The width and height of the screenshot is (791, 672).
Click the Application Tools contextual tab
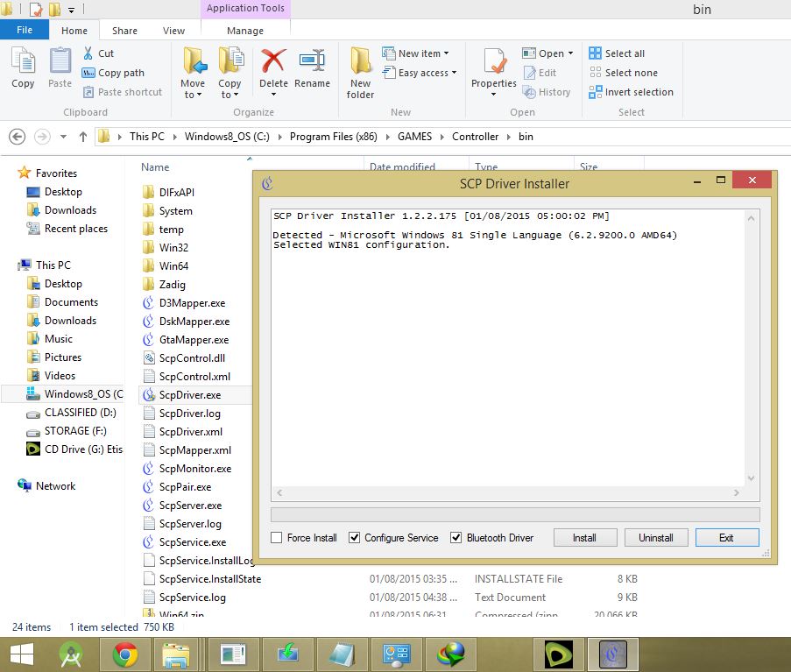click(x=245, y=8)
